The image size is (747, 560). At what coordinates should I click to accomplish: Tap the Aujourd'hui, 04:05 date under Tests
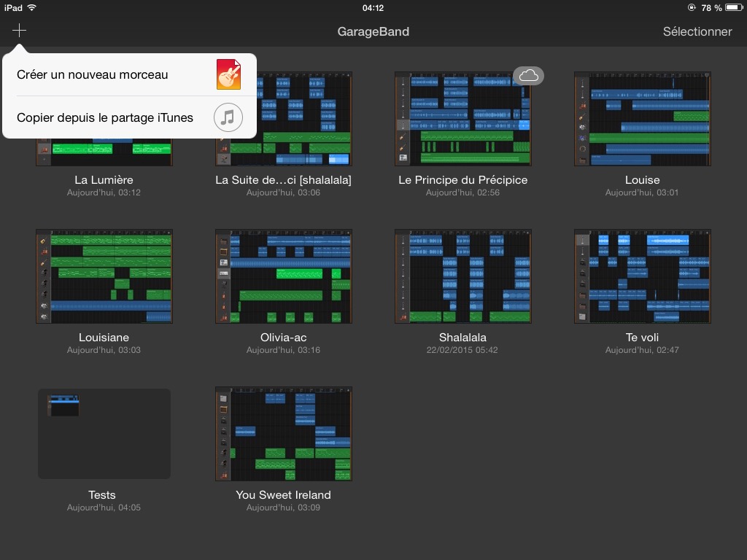104,507
